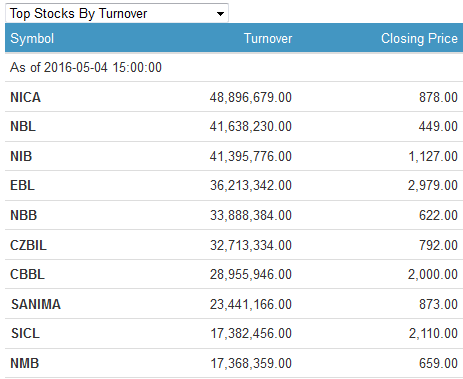The image size is (463, 379).
Task: Open the Top Stocks By Turnover dropdown
Action: [117, 13]
